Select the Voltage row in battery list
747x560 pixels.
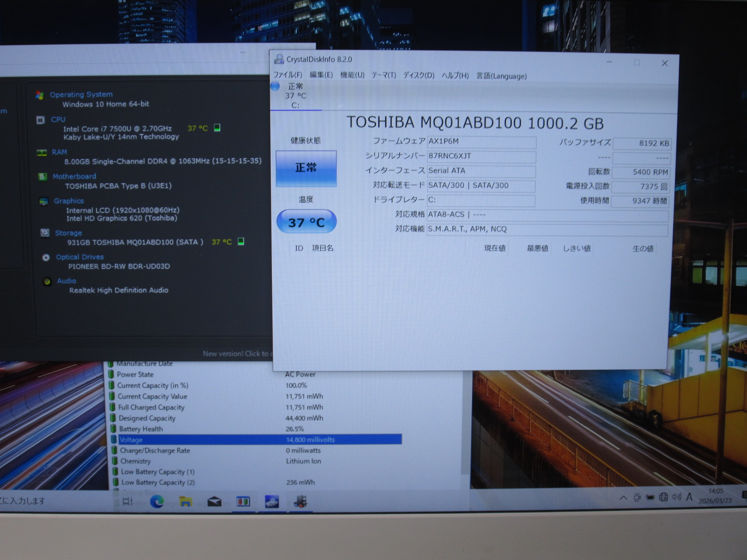[256, 440]
